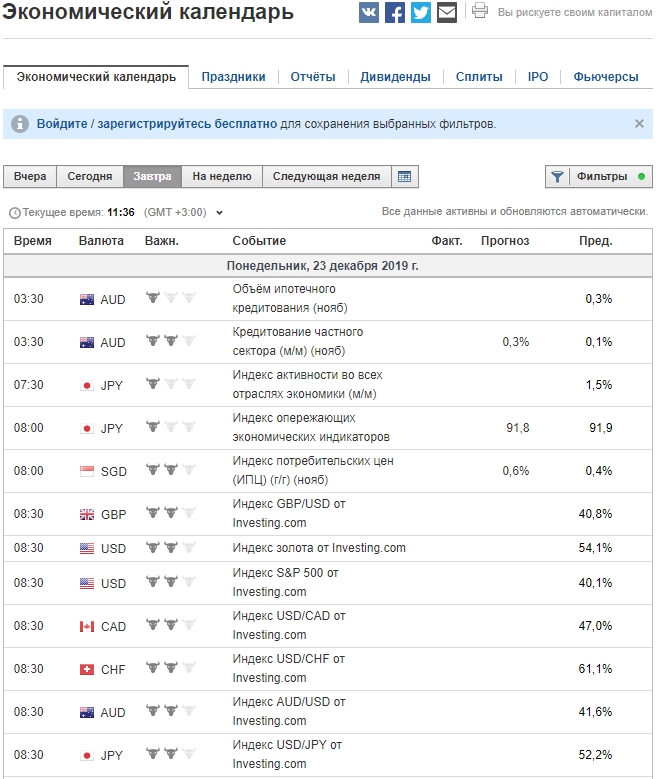Select the Вчера date range
The height and width of the screenshot is (779, 656).
tap(30, 177)
